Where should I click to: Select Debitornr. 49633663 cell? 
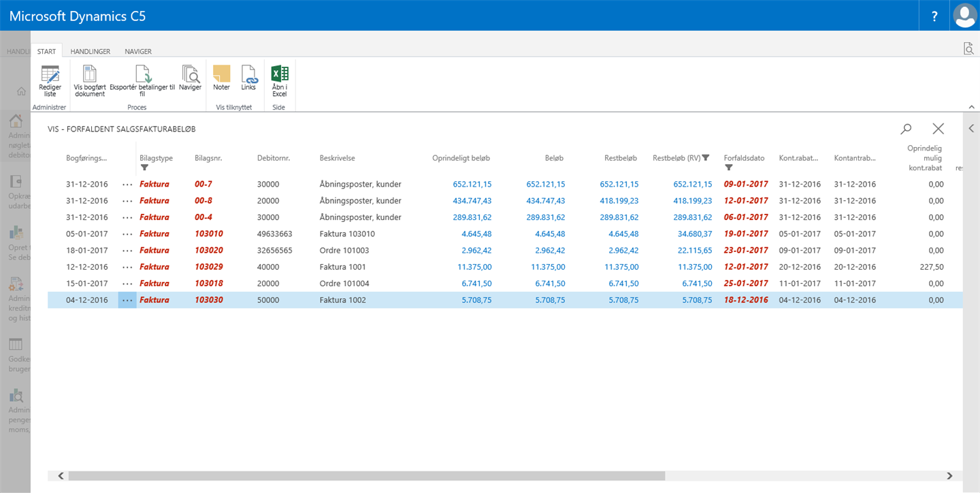[x=275, y=234]
